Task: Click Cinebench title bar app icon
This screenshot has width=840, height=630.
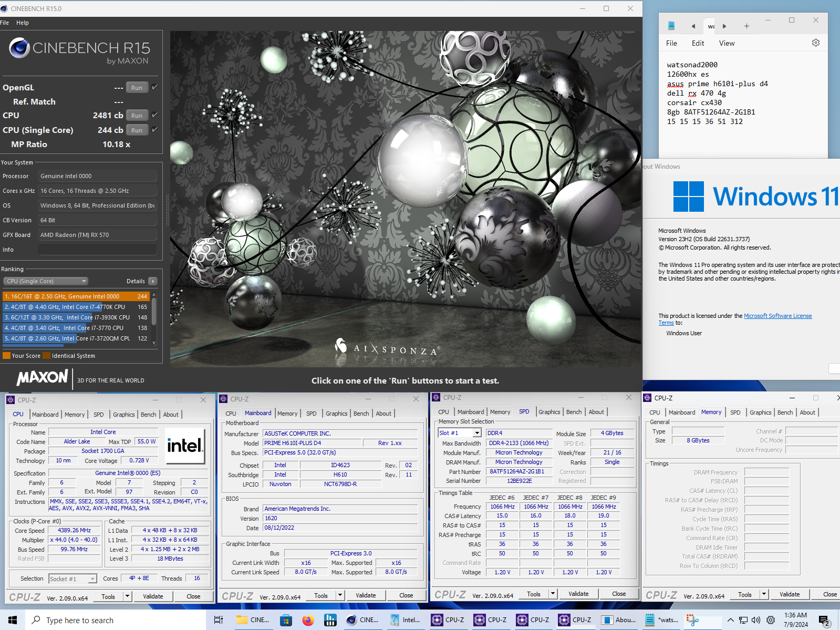Action: pyautogui.click(x=4, y=8)
